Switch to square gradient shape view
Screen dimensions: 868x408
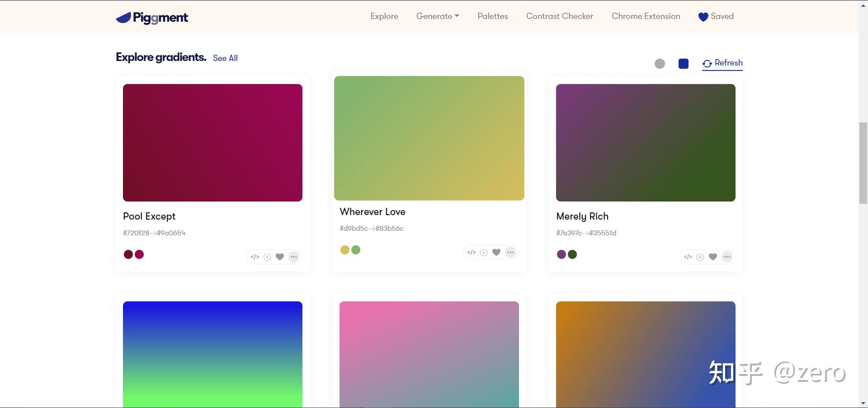point(684,64)
